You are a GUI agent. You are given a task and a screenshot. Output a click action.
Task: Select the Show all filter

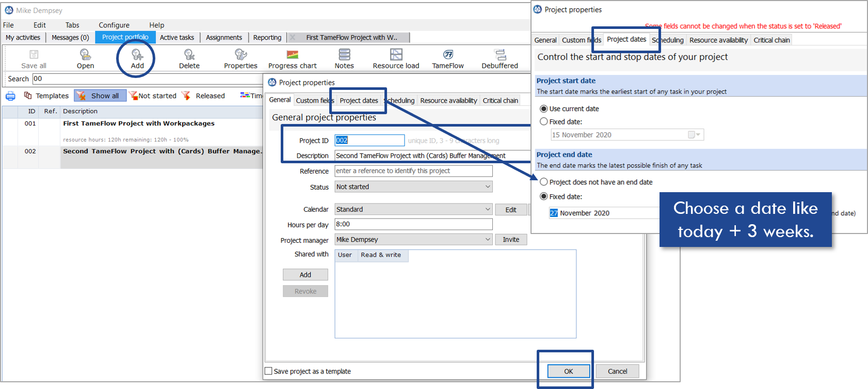(100, 96)
